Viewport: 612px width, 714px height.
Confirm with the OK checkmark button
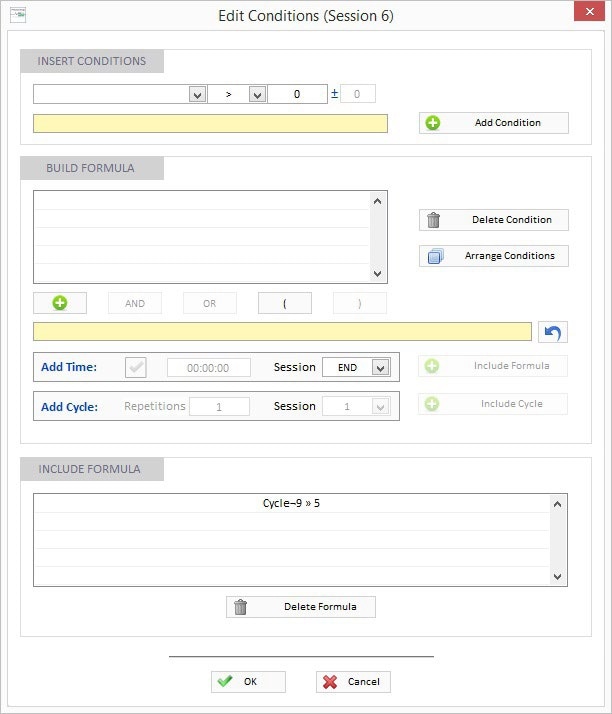coord(248,681)
